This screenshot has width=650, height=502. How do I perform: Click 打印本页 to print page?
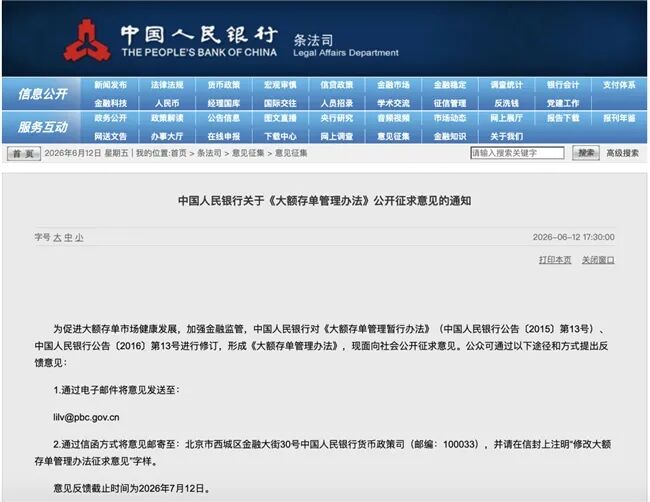(x=555, y=260)
